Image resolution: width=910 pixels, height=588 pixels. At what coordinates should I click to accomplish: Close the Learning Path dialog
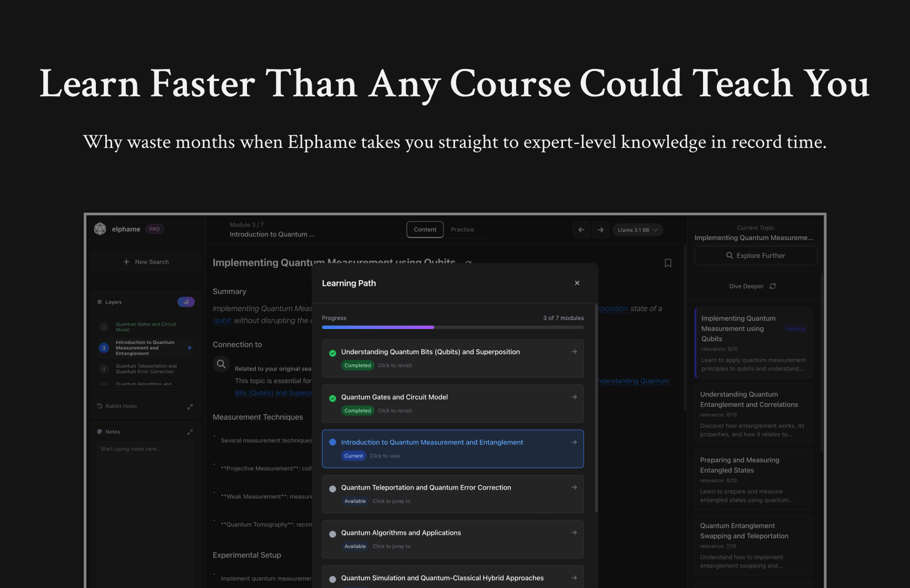tap(577, 283)
